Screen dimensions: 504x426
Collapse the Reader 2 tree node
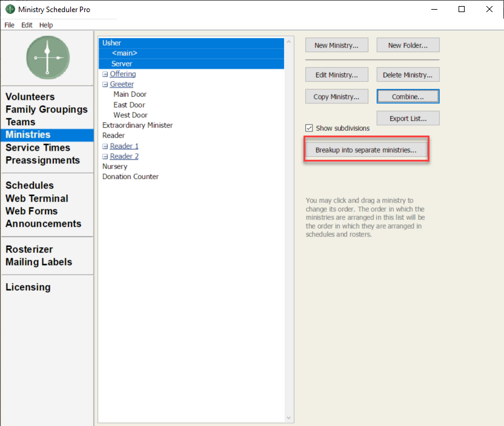coord(105,157)
